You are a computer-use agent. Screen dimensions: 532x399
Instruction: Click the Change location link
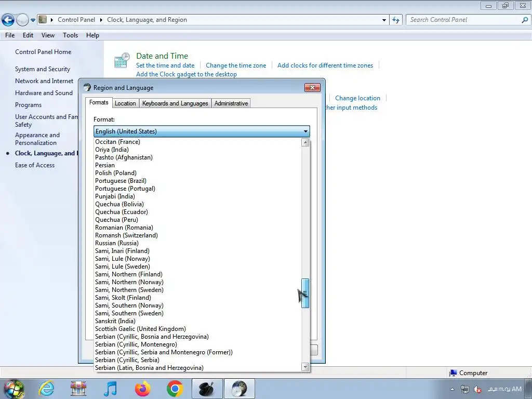[x=357, y=98]
